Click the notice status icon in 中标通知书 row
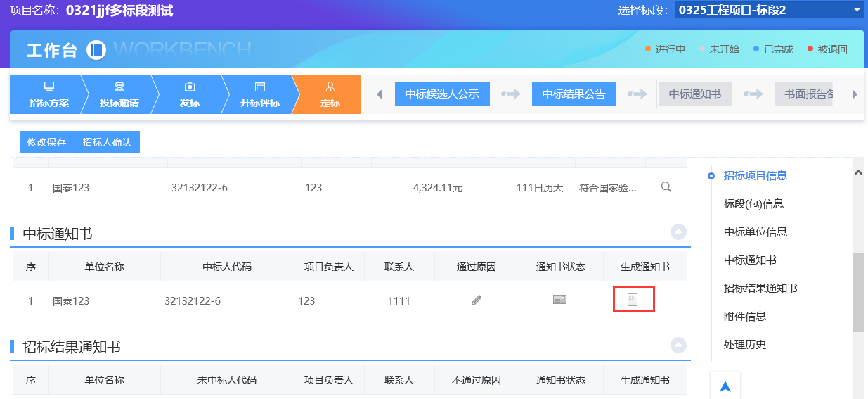868x399 pixels. (x=559, y=300)
